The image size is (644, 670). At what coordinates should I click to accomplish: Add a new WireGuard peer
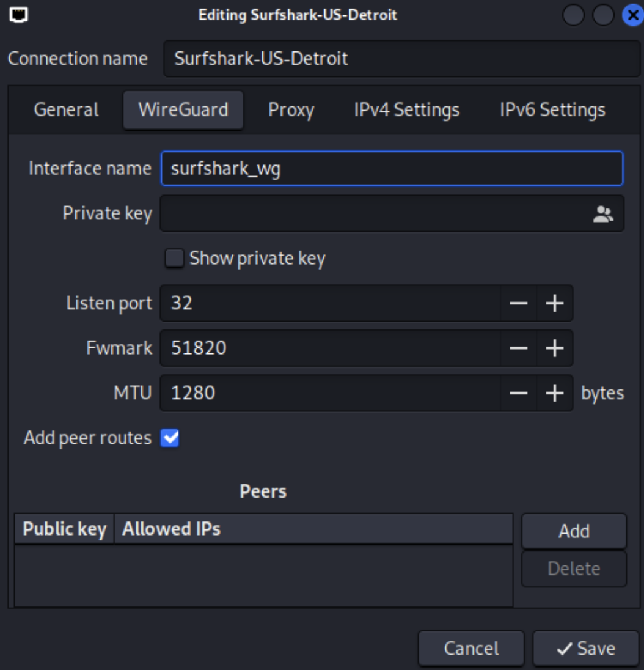coord(573,531)
